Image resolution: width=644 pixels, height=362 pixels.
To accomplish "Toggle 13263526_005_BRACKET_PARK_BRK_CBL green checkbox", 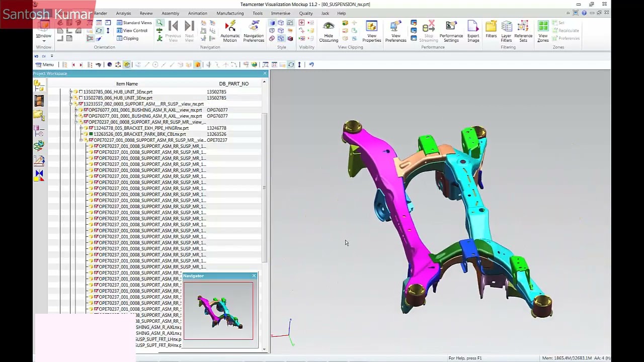I will click(x=91, y=134).
